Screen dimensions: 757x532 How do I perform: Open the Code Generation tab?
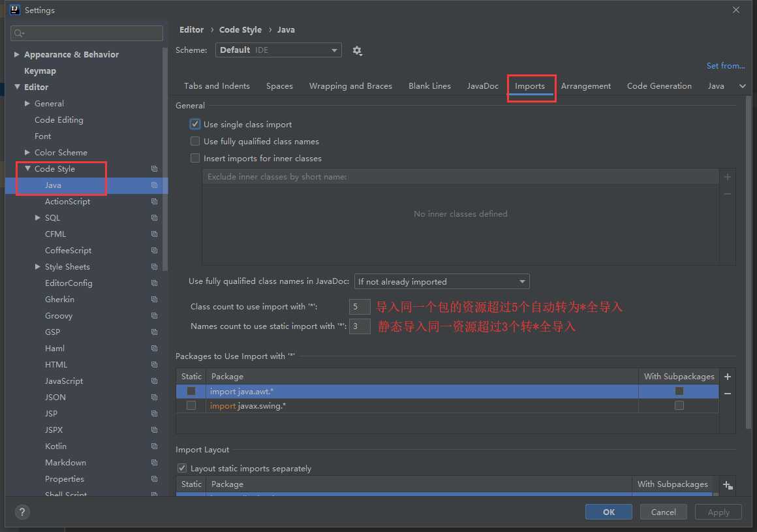(659, 86)
